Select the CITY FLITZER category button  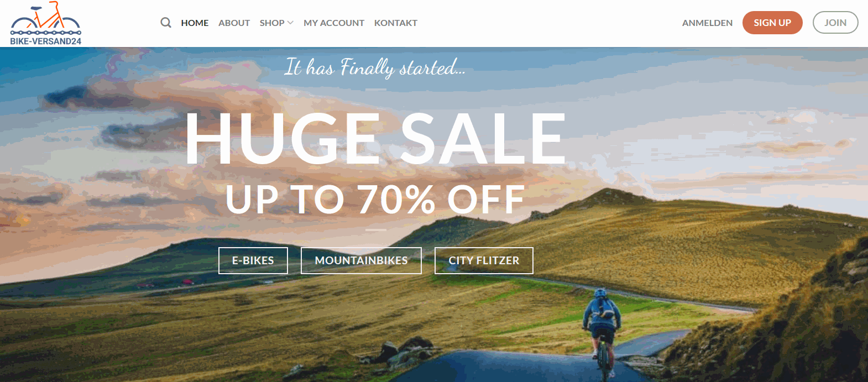484,260
